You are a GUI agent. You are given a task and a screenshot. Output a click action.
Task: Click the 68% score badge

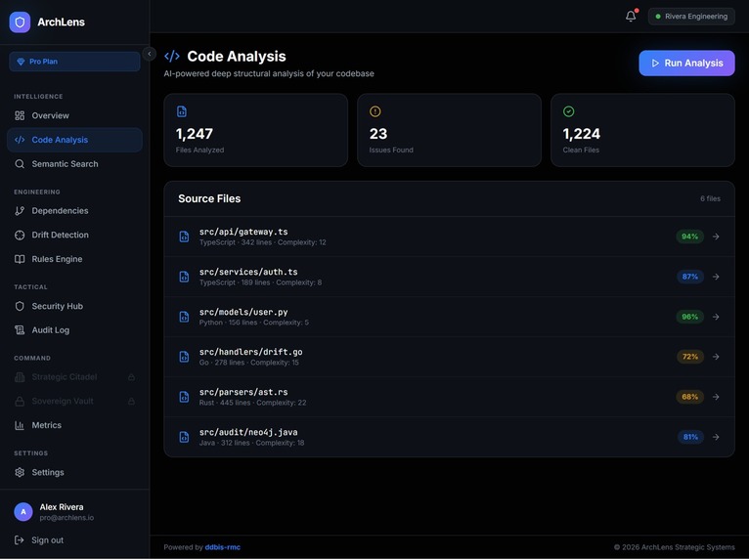pyautogui.click(x=689, y=397)
